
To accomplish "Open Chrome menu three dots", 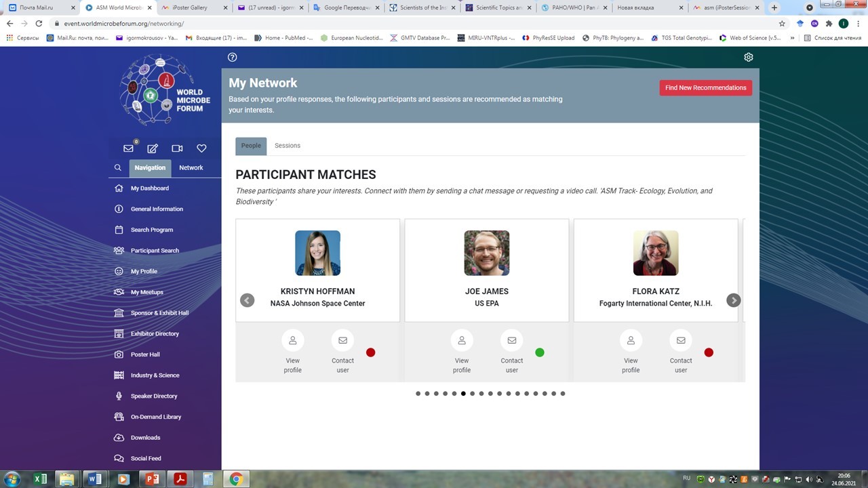I will point(859,23).
